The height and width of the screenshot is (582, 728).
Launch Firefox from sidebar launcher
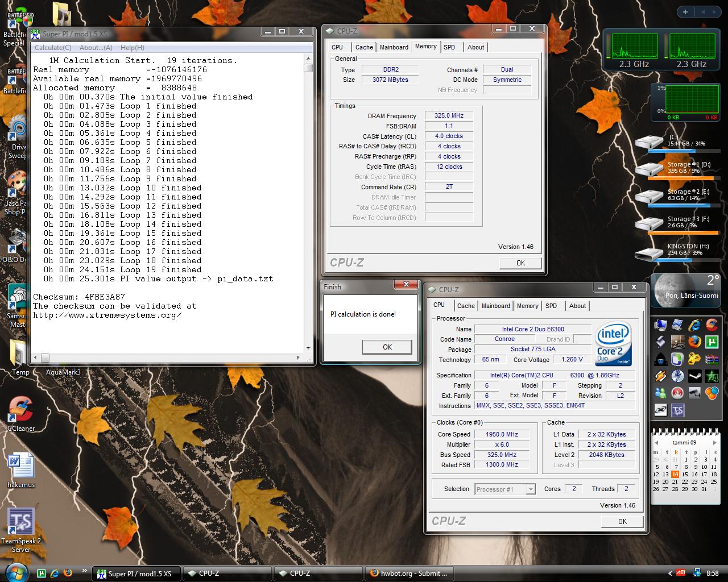(695, 342)
